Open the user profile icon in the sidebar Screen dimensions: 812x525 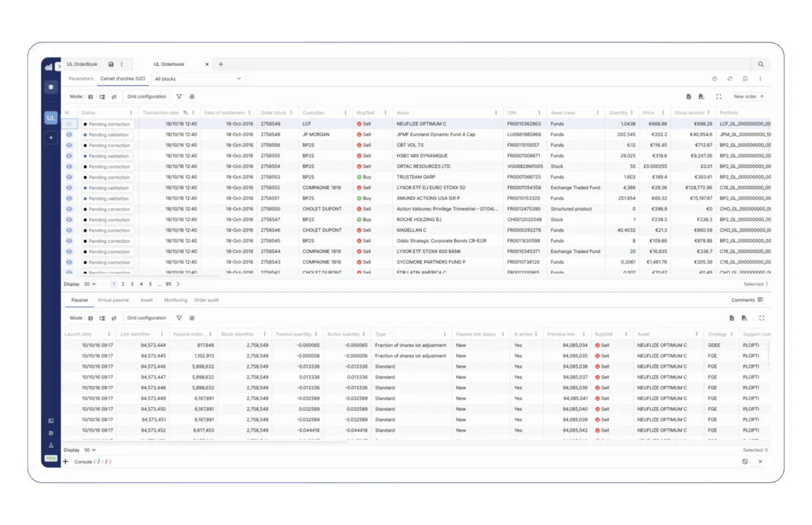click(x=51, y=445)
